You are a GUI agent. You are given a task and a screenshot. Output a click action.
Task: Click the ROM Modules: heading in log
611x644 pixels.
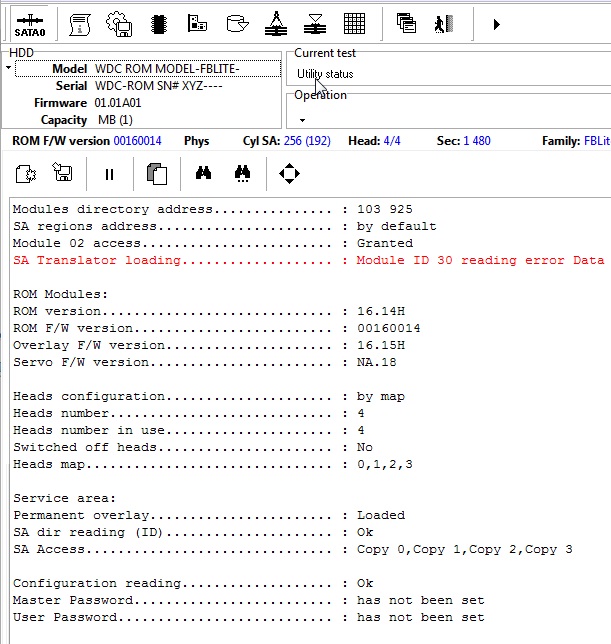click(60, 294)
